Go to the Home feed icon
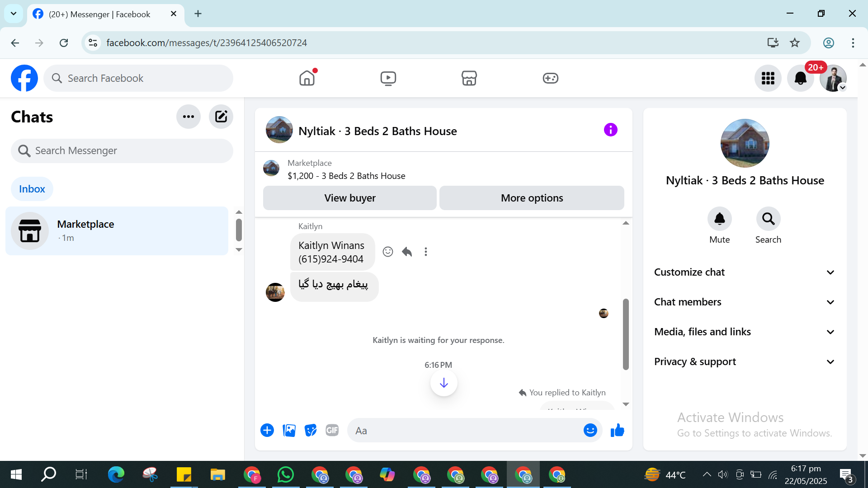The image size is (868, 488). (x=307, y=78)
